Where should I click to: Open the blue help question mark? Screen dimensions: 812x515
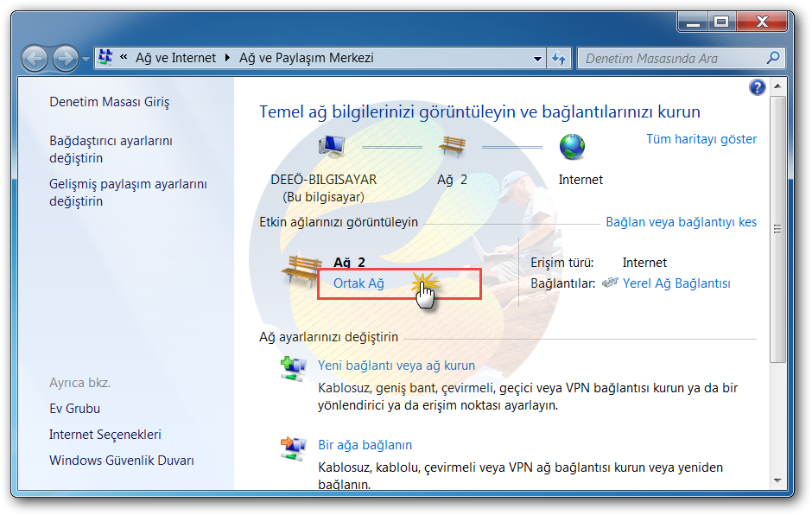(x=757, y=87)
